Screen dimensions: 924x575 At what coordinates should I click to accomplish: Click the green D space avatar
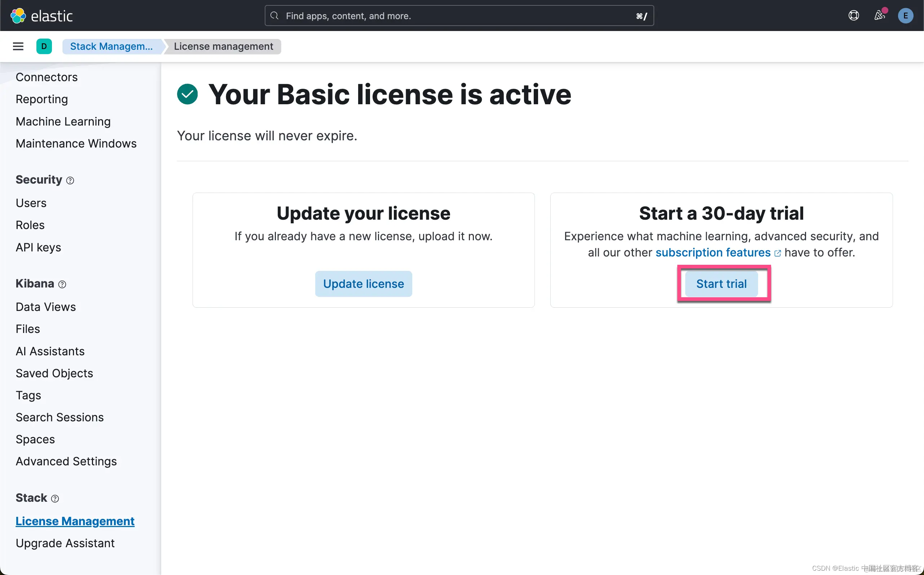[44, 47]
